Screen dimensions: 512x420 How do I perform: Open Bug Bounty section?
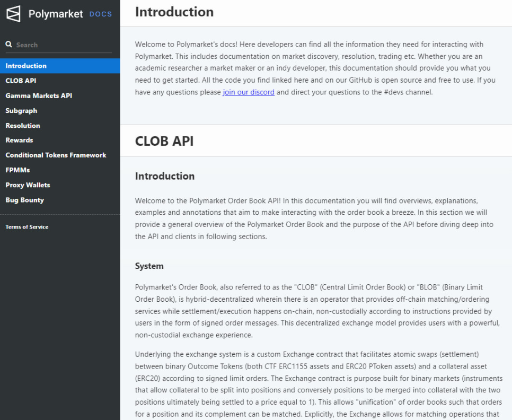[60, 200]
